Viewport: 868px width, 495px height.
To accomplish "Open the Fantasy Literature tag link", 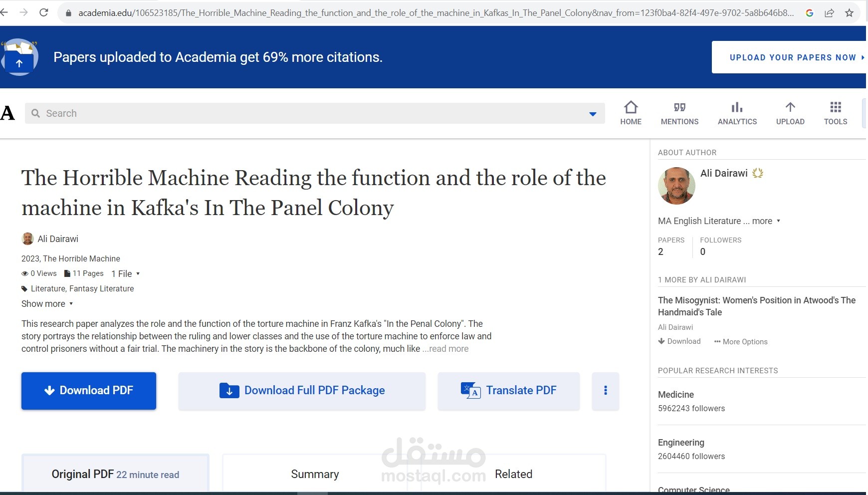I will pos(102,288).
